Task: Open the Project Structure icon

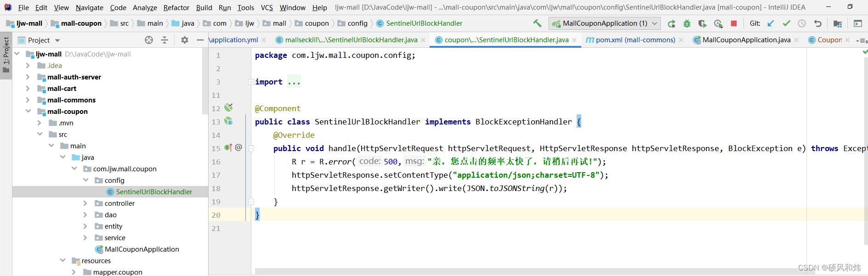Action: [x=838, y=23]
